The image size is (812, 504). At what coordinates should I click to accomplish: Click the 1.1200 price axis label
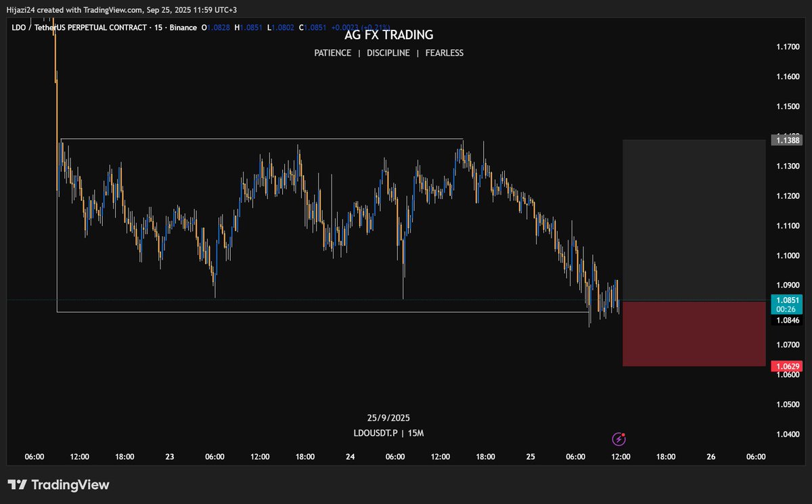[788, 196]
